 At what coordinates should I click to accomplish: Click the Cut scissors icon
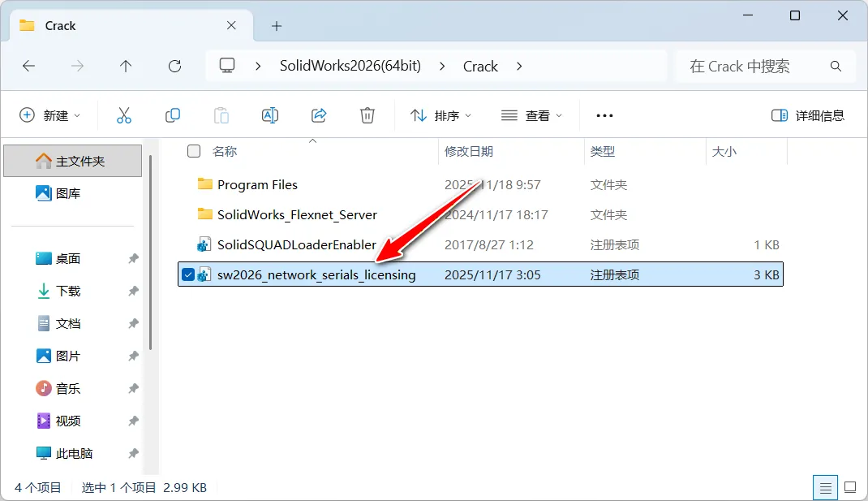124,115
